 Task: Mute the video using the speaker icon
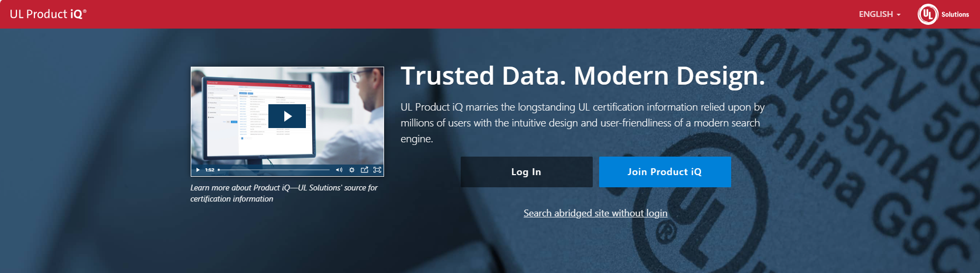[339, 170]
